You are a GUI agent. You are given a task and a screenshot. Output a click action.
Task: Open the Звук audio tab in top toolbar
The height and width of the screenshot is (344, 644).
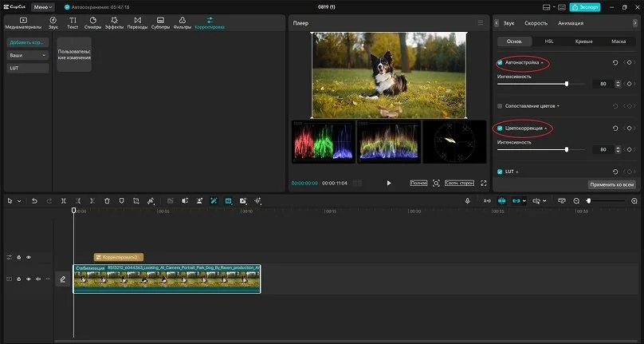pyautogui.click(x=53, y=23)
